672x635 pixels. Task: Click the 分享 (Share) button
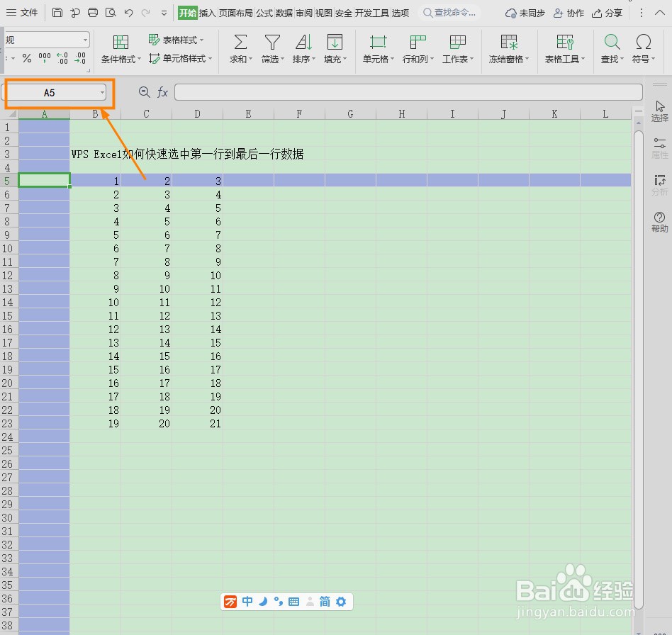tap(607, 12)
